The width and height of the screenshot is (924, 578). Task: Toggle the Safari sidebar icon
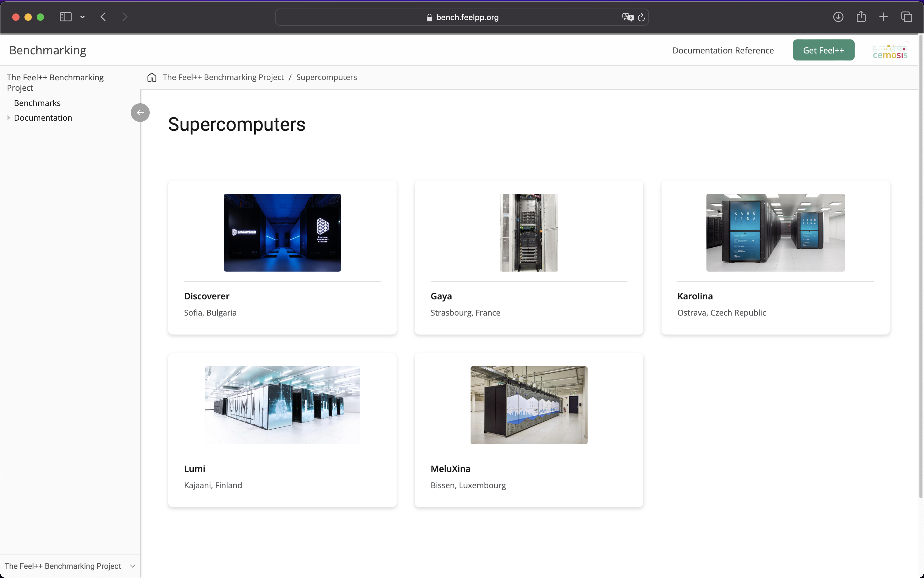pyautogui.click(x=65, y=17)
